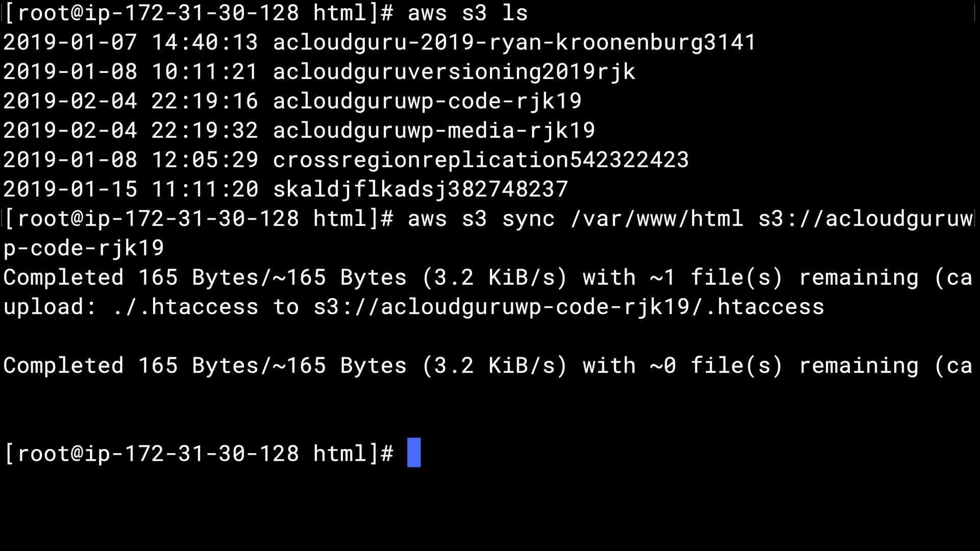Click the blue terminal cursor block
The image size is (980, 551).
pos(414,453)
